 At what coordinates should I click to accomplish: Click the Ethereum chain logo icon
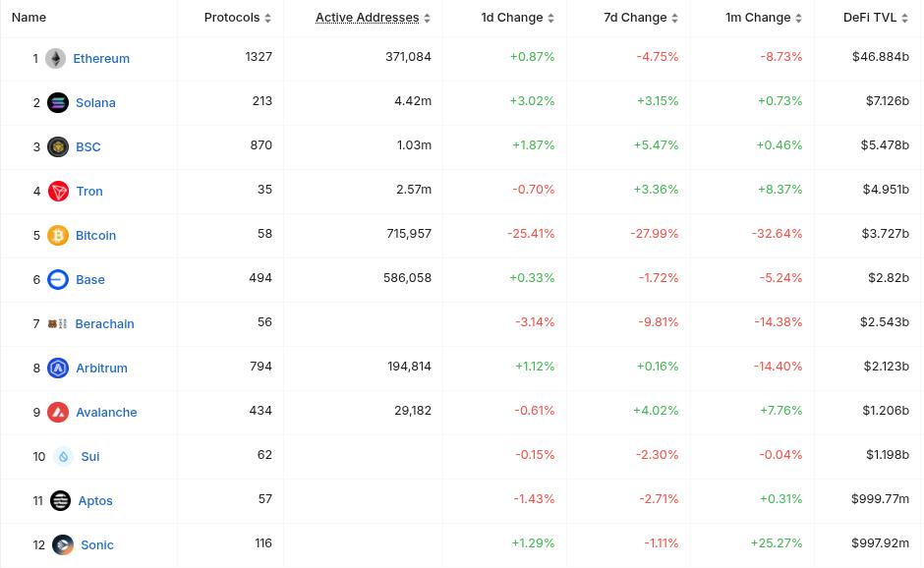pos(55,59)
